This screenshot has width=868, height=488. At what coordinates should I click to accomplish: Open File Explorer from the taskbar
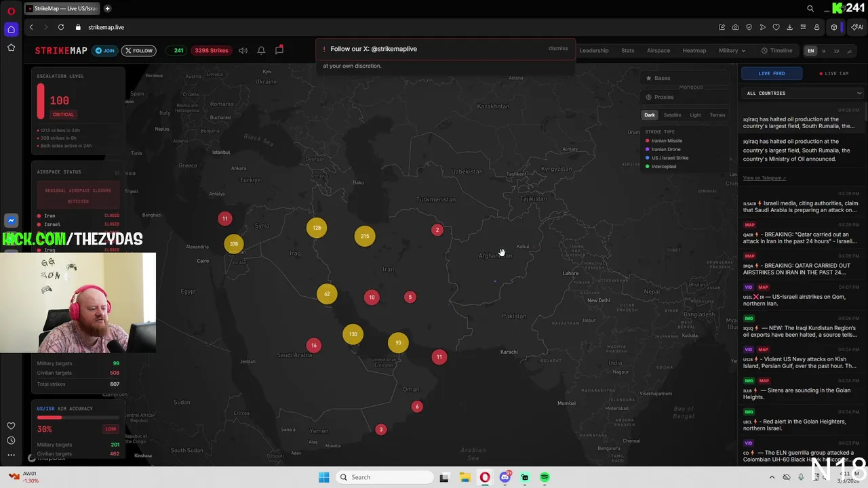tap(465, 477)
